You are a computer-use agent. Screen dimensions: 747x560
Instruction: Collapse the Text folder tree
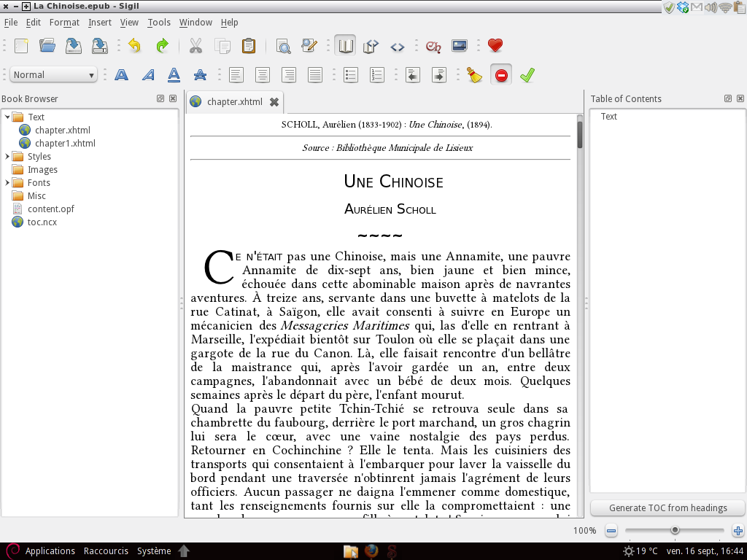click(x=8, y=117)
